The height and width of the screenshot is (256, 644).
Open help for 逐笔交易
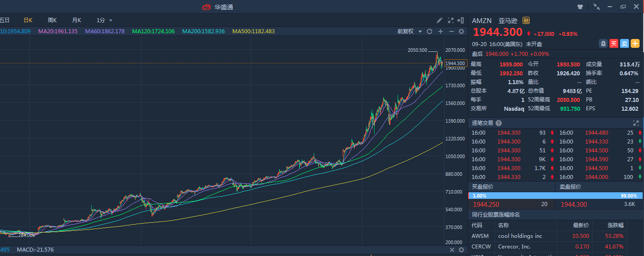tap(499, 123)
